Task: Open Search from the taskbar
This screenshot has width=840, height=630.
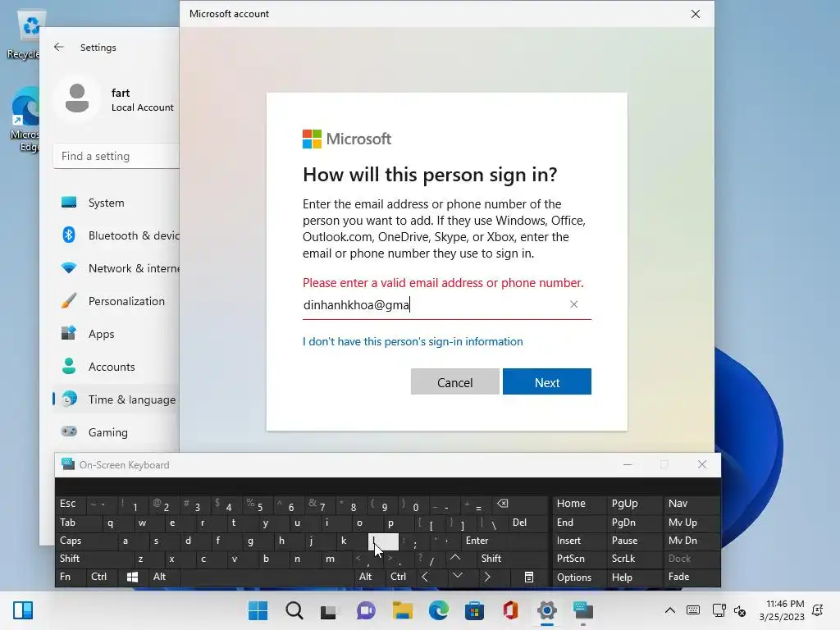Action: pyautogui.click(x=294, y=610)
